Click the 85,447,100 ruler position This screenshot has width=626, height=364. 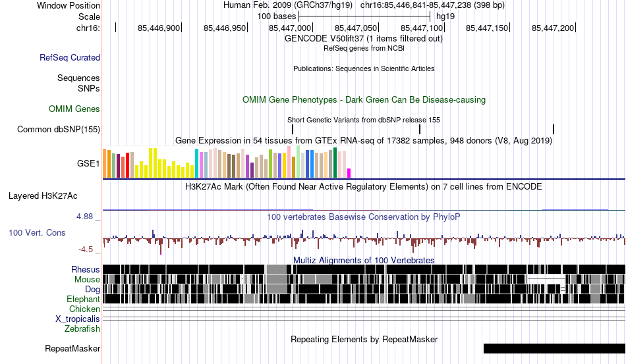pos(422,28)
